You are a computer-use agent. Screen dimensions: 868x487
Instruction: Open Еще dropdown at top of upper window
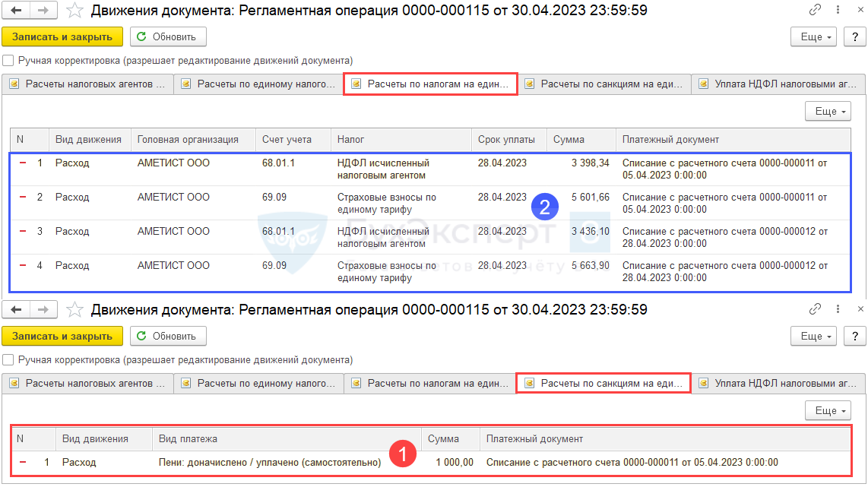click(814, 37)
